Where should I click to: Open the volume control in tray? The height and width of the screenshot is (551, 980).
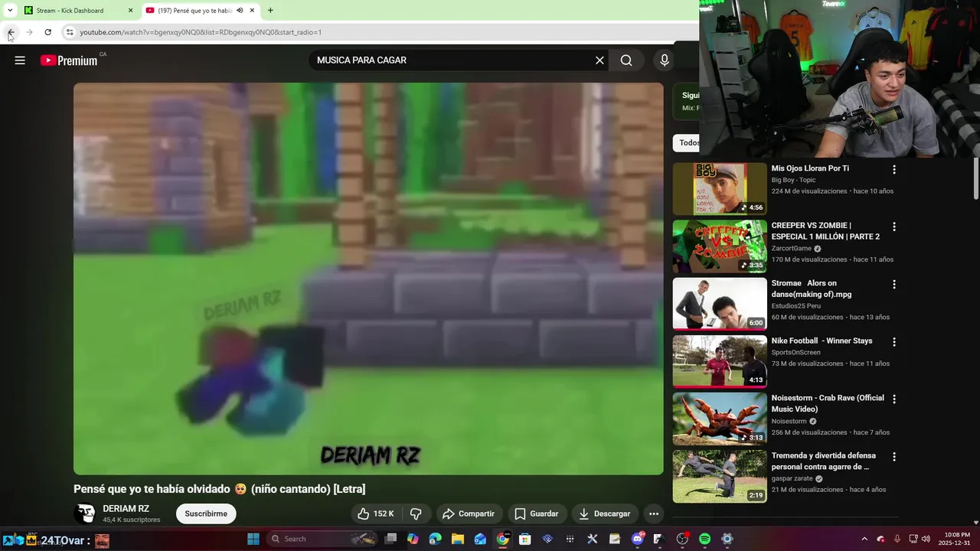tap(926, 539)
